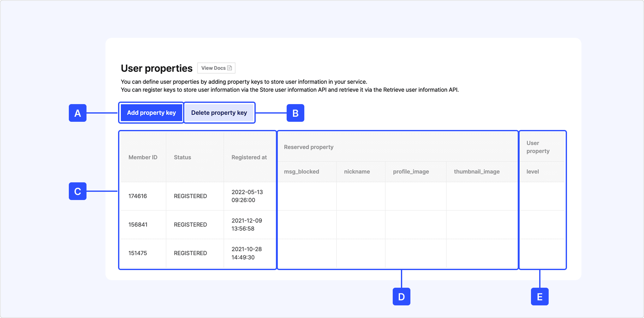
Task: Click the level user property header
Action: pyautogui.click(x=533, y=172)
